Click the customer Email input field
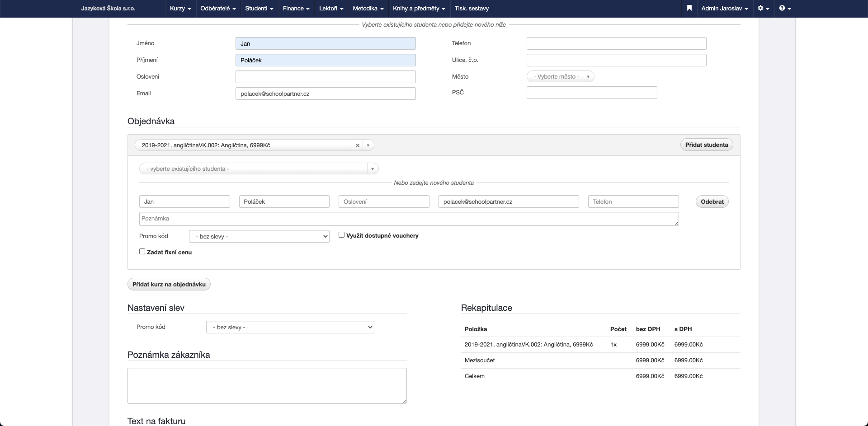The width and height of the screenshot is (868, 426). [325, 94]
